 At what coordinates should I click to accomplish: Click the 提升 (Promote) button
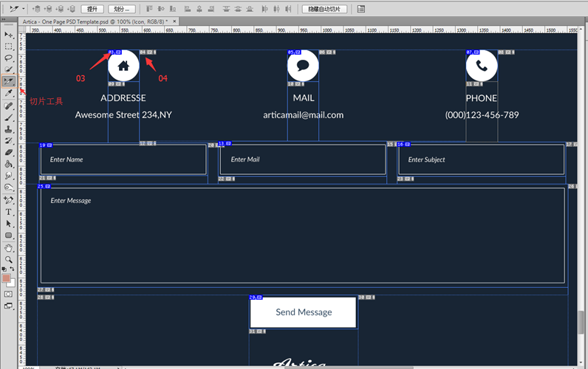(x=92, y=9)
